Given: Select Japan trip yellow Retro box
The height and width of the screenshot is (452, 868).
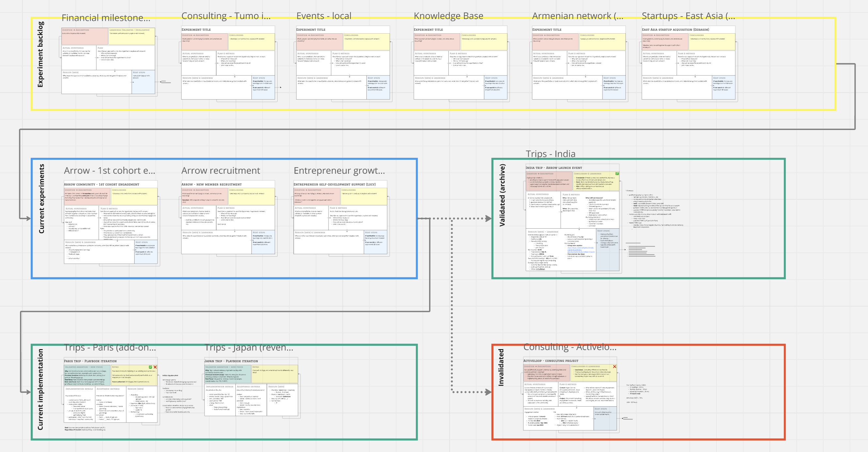Looking at the screenshot, I should [x=275, y=374].
